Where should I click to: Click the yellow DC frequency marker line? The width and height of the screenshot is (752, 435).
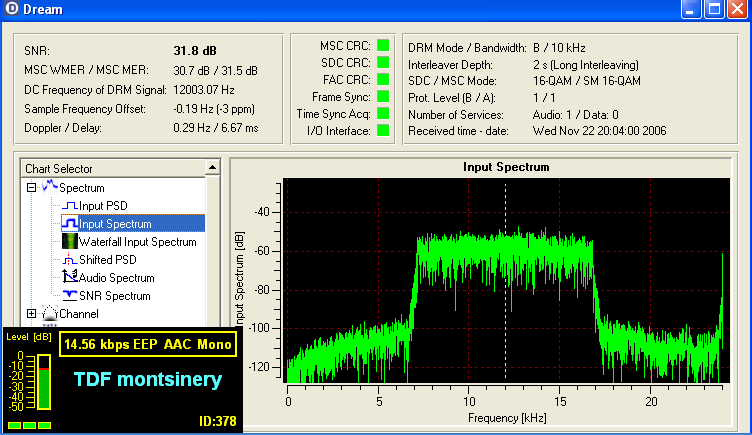[x=505, y=281]
